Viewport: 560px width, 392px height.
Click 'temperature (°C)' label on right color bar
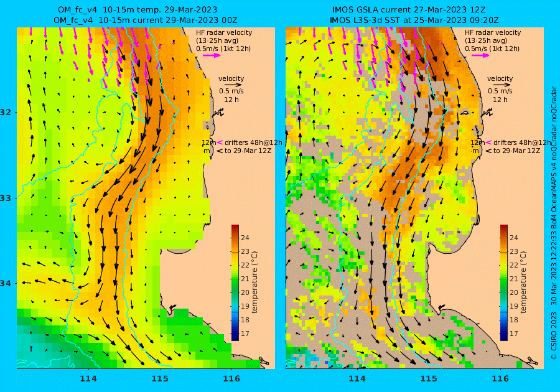(x=523, y=282)
